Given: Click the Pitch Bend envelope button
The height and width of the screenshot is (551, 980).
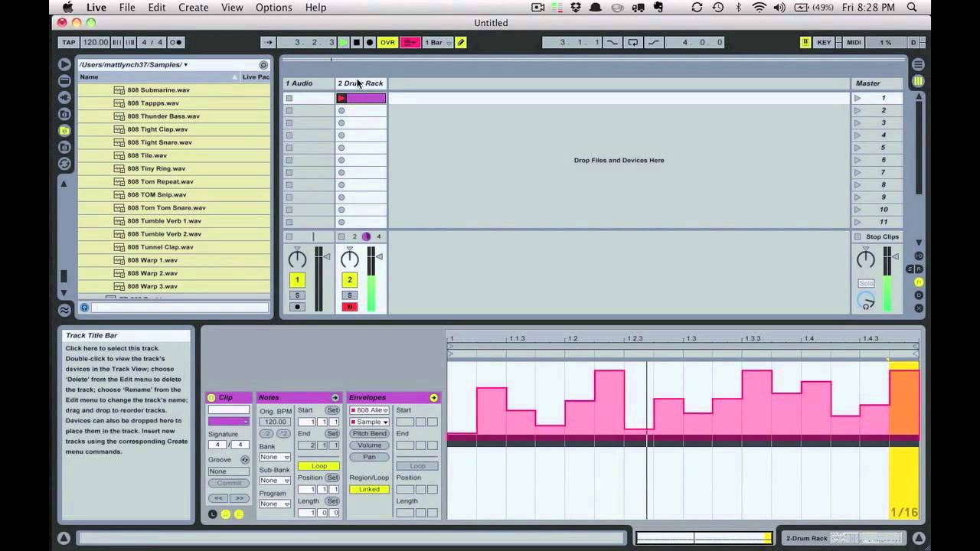Looking at the screenshot, I should click(x=369, y=434).
